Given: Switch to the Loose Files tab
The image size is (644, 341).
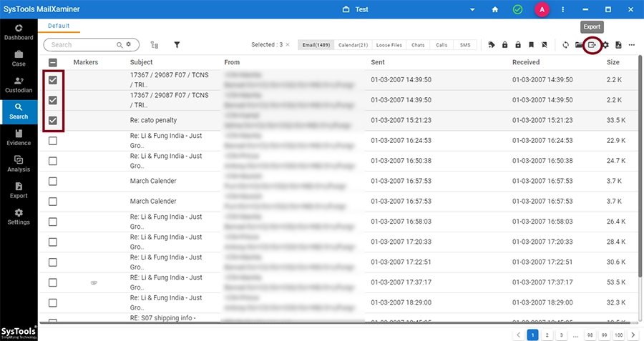Looking at the screenshot, I should [x=389, y=45].
